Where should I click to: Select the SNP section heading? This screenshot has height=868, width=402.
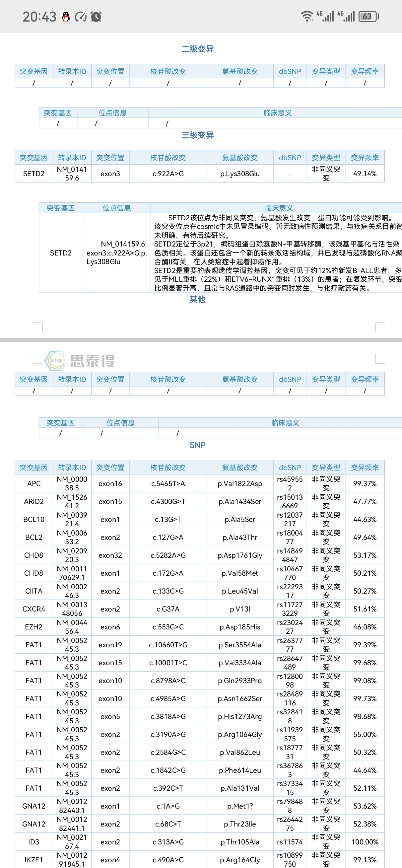[x=197, y=445]
